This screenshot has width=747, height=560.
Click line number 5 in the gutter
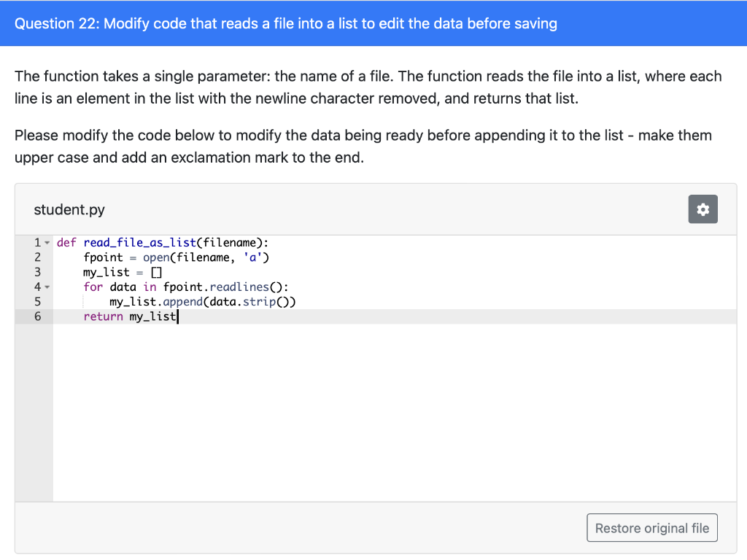pos(37,302)
